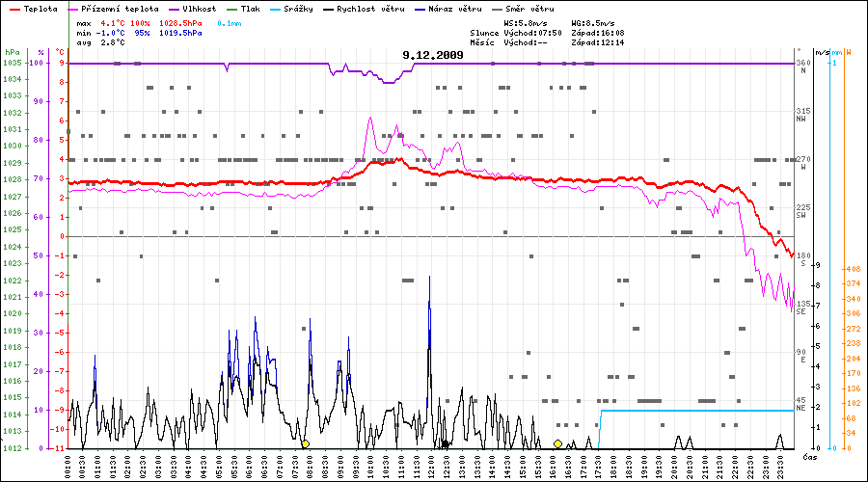Click the avg temperature value 2.8°C
868x482 pixels.
(x=113, y=43)
